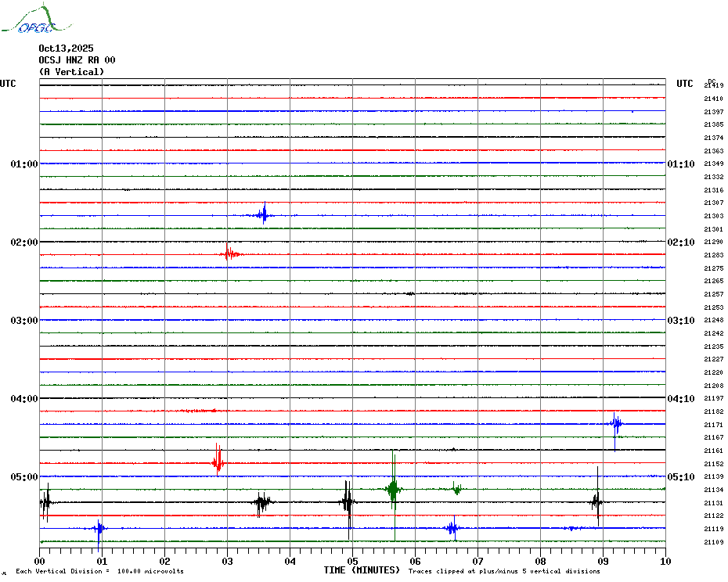Click the 02:10 time label on right
Screen dimensions: 728x582
680,242
